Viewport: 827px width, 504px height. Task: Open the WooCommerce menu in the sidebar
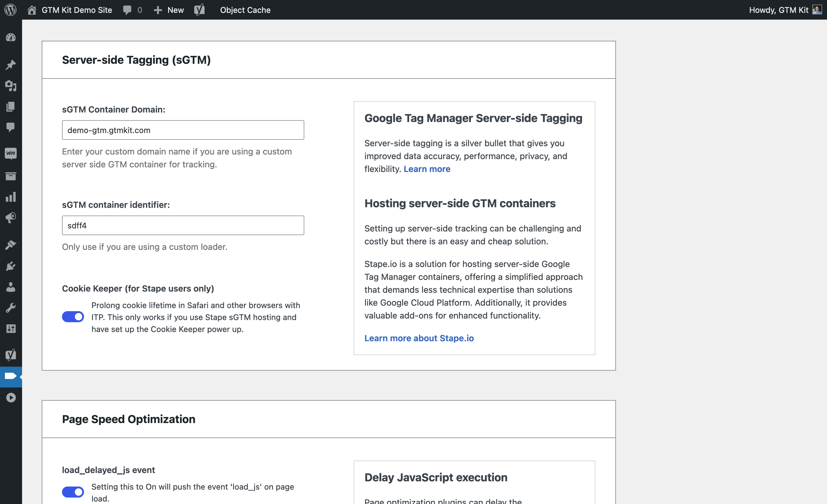[x=11, y=153]
